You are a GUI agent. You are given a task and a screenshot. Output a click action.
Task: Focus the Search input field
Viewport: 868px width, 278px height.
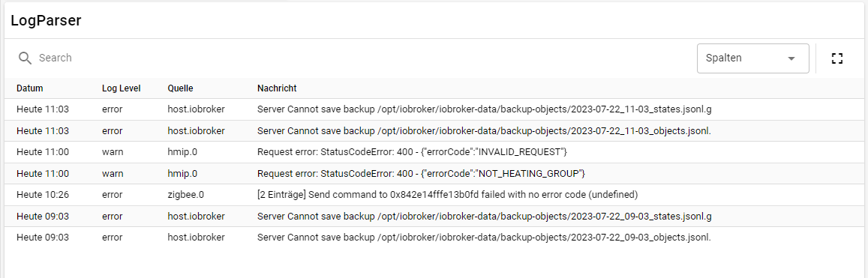(x=360, y=58)
